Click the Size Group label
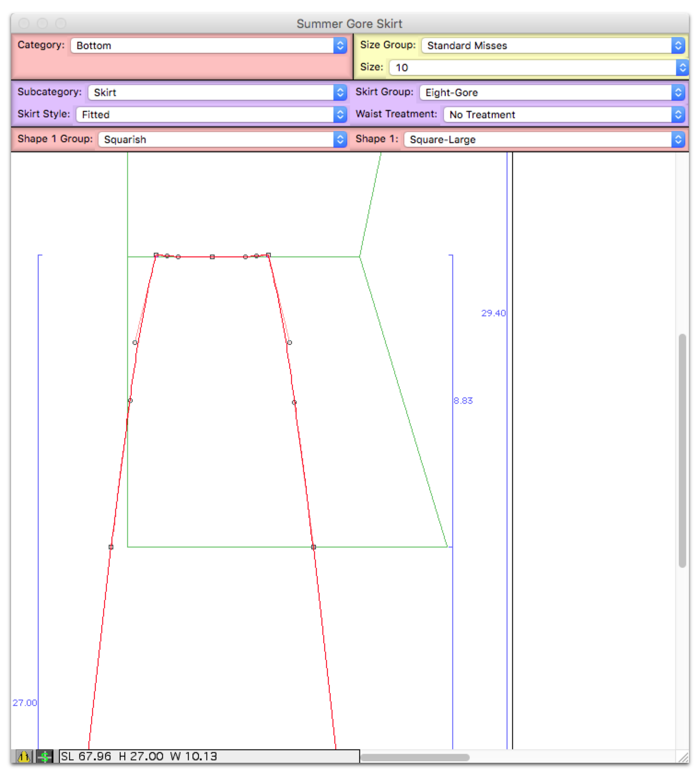This screenshot has width=700, height=776. (x=388, y=45)
